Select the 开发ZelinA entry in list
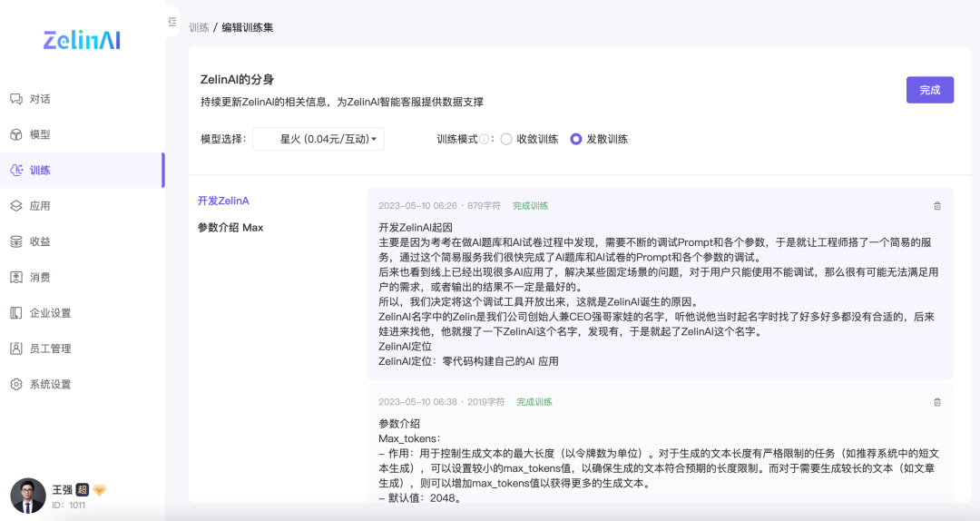Screen dimensions: 980x521 [x=223, y=201]
